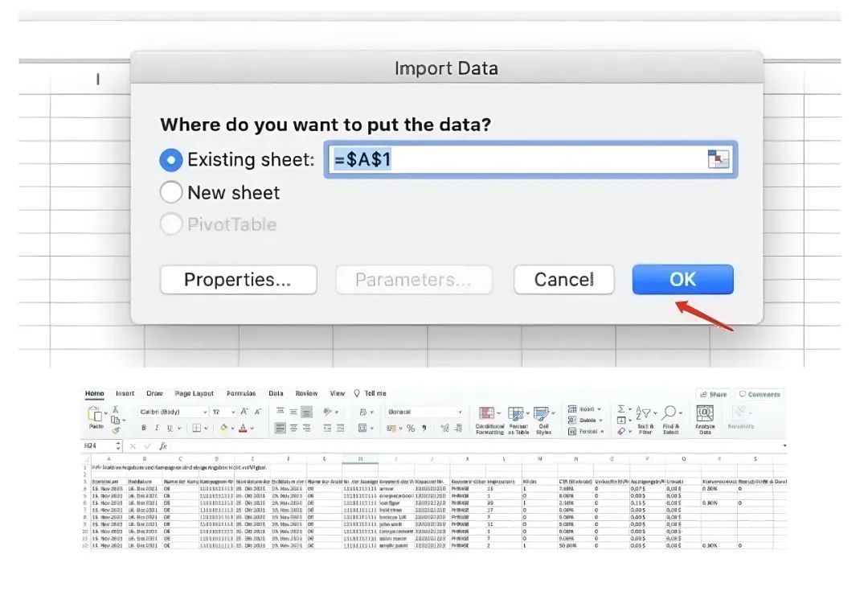This screenshot has height=591, width=868.
Task: Choose the New sheet radio option
Action: click(171, 193)
